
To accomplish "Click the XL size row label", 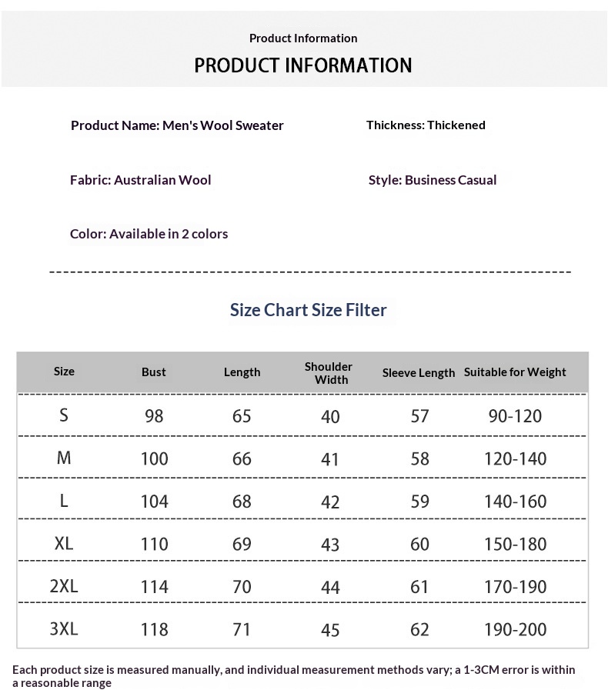I will pos(64,544).
